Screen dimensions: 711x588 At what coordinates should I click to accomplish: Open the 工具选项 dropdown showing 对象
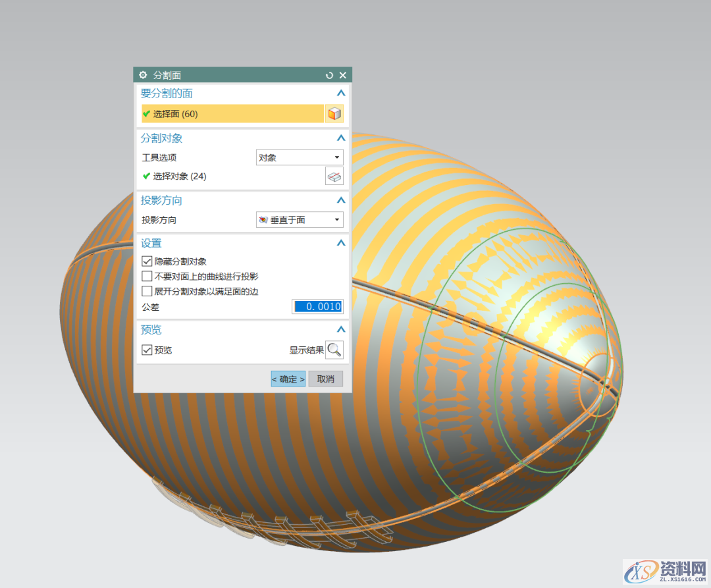(300, 157)
